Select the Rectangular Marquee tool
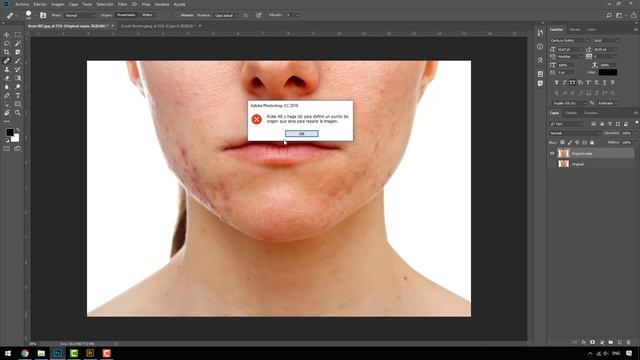The height and width of the screenshot is (360, 640). [18, 35]
